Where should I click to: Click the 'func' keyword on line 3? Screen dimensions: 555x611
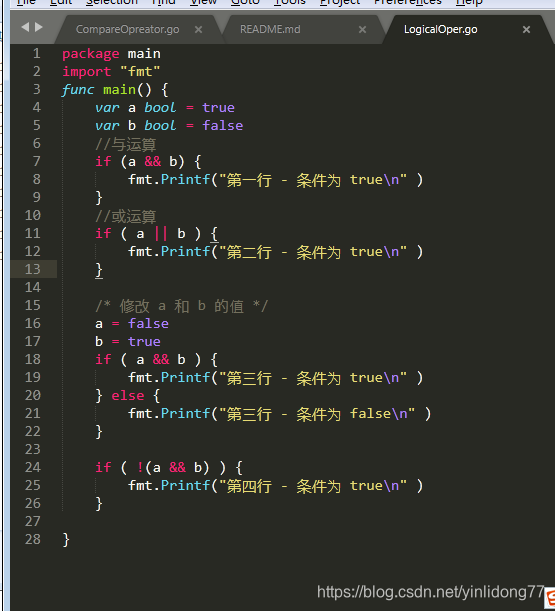pyautogui.click(x=78, y=90)
